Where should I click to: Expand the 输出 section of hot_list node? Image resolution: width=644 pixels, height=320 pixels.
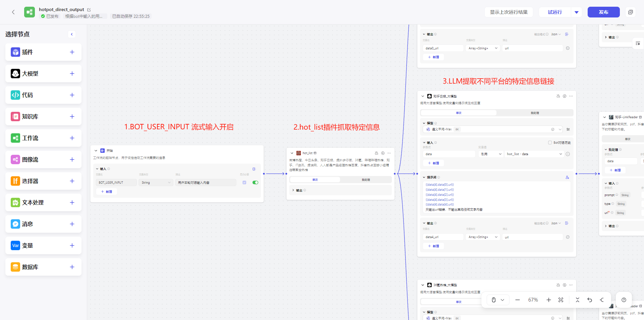click(x=293, y=190)
